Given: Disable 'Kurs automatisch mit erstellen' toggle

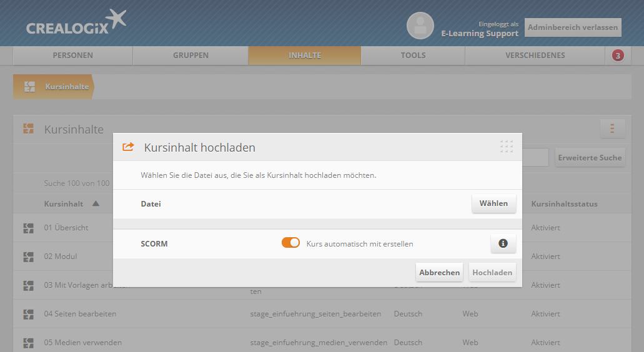Looking at the screenshot, I should tap(290, 243).
